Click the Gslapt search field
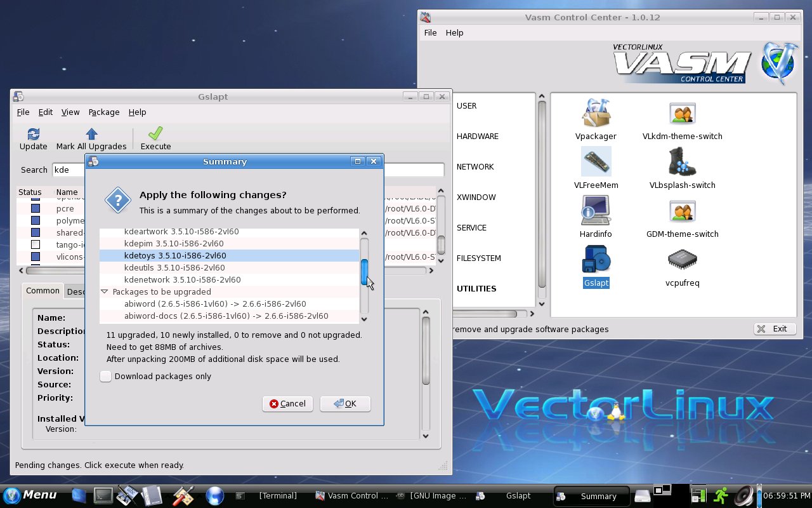 248,170
